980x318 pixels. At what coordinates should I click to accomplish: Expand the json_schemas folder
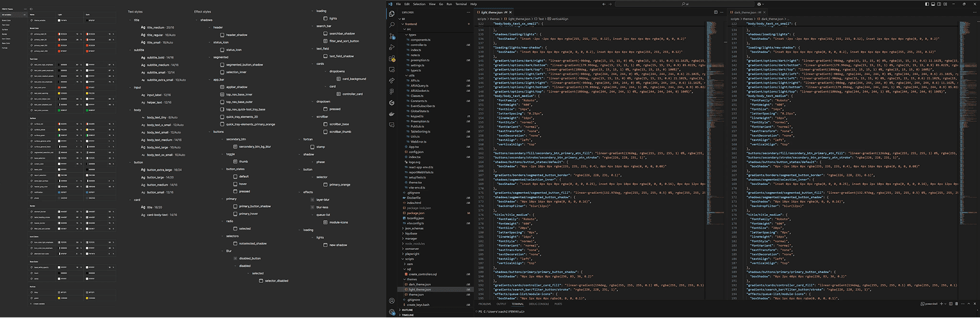414,229
